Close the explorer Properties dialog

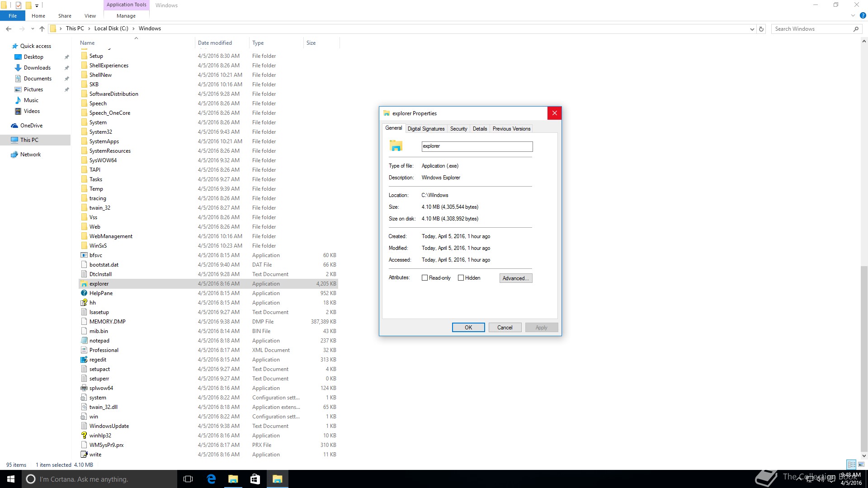(x=554, y=113)
